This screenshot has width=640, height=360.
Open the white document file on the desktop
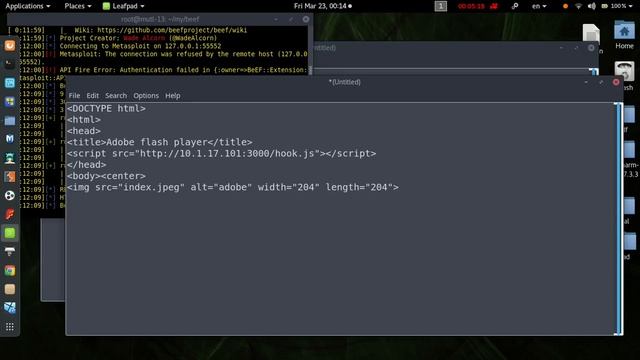coord(591,33)
